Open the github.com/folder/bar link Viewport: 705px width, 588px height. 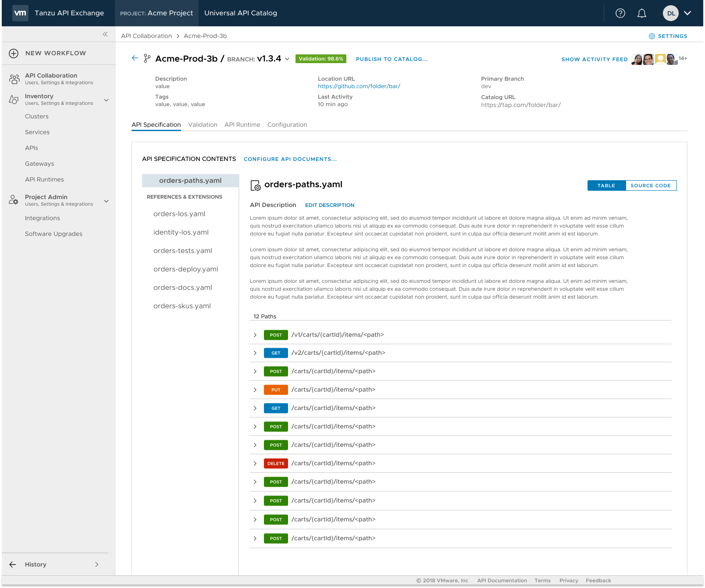359,86
